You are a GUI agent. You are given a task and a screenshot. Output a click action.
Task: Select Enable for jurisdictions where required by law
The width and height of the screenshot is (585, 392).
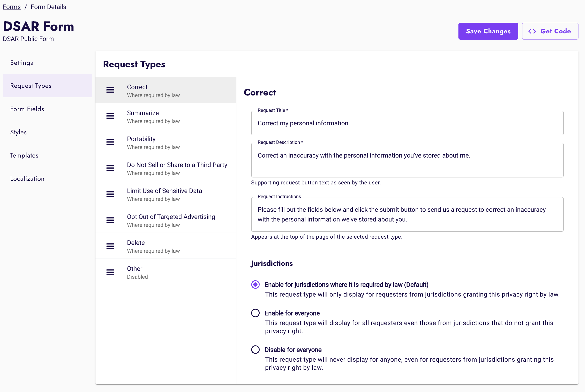[255, 285]
